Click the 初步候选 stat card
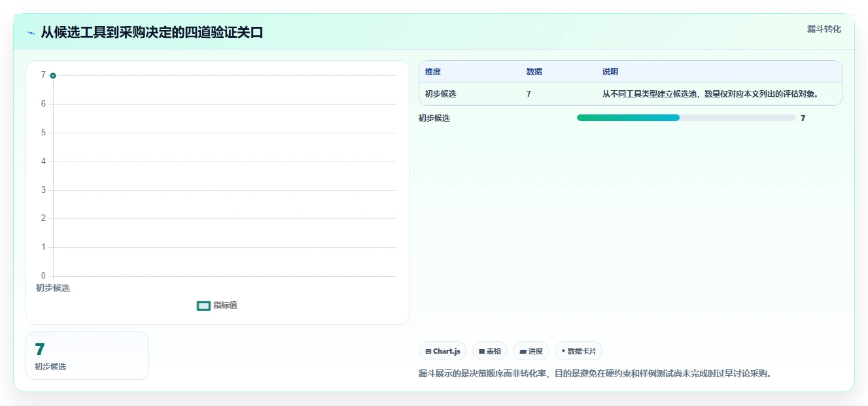Viewport: 868px width, 406px height. 87,356
